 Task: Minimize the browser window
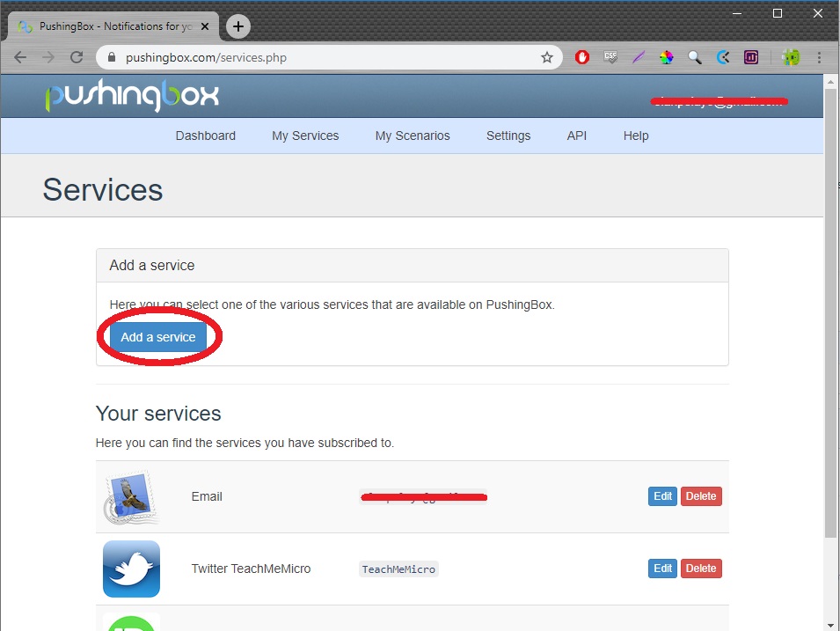point(737,13)
